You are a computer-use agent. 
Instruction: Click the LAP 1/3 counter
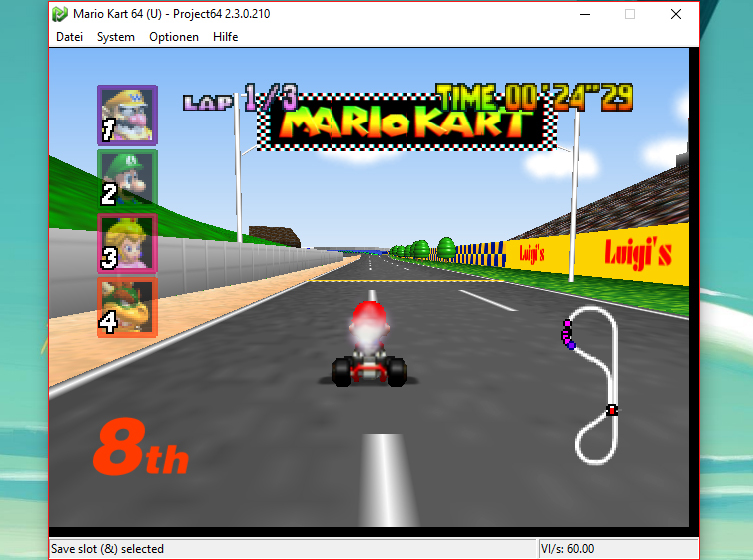pyautogui.click(x=240, y=100)
